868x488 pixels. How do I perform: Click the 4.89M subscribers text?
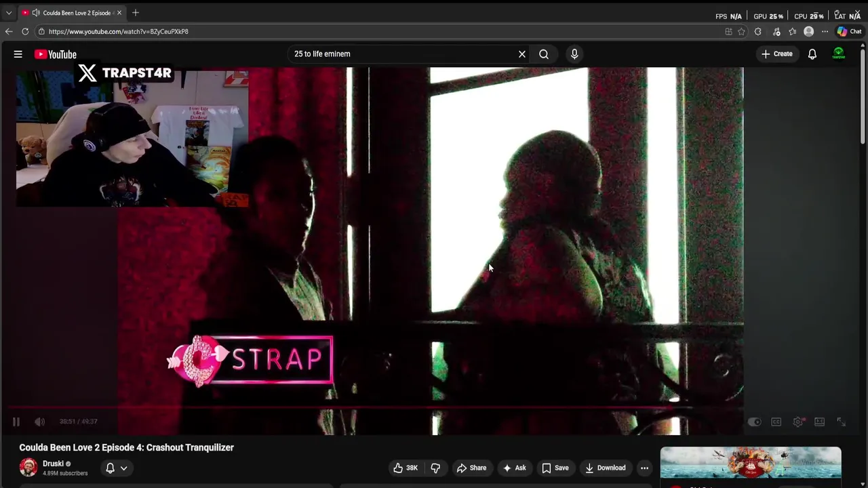(65, 473)
